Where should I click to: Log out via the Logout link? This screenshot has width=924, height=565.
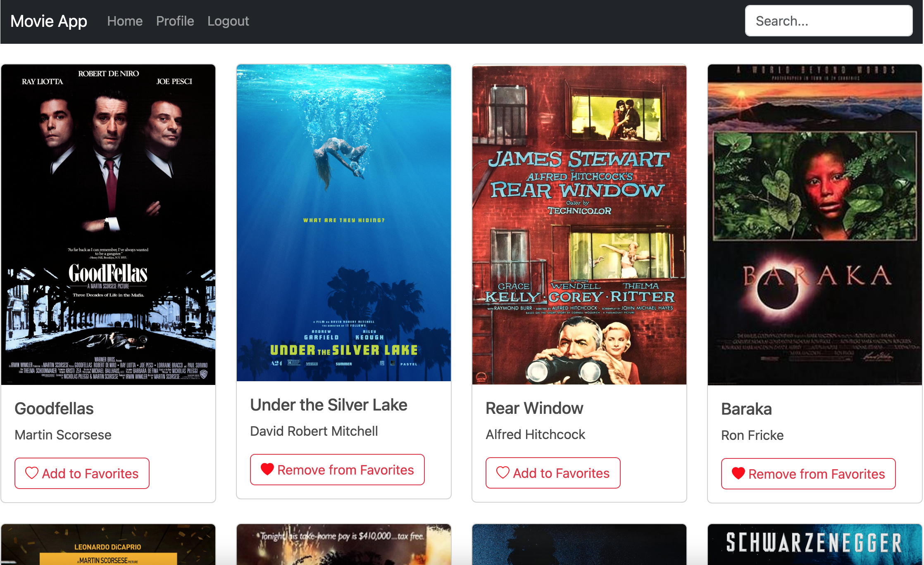(x=228, y=21)
